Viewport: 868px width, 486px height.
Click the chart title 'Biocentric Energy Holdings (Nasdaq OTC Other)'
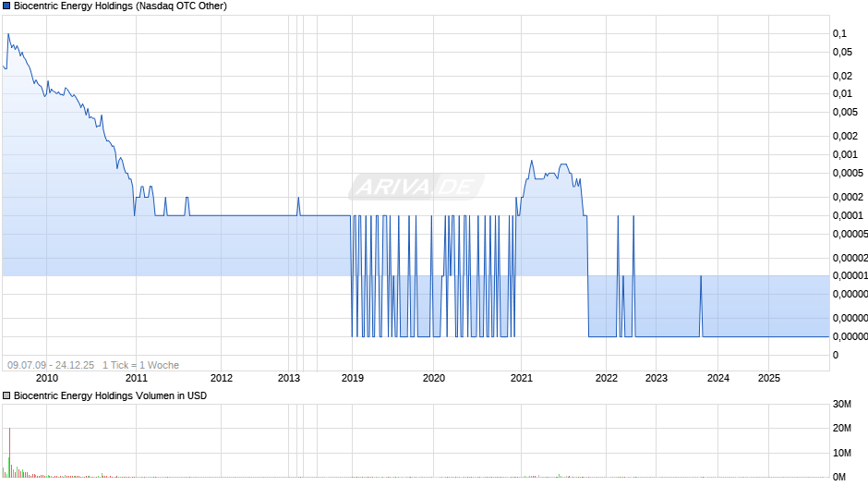[x=120, y=6]
